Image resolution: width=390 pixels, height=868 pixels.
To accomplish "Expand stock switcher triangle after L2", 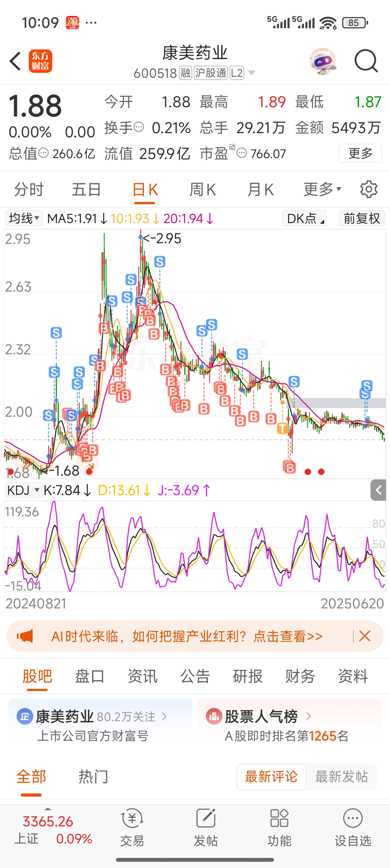I will (251, 72).
